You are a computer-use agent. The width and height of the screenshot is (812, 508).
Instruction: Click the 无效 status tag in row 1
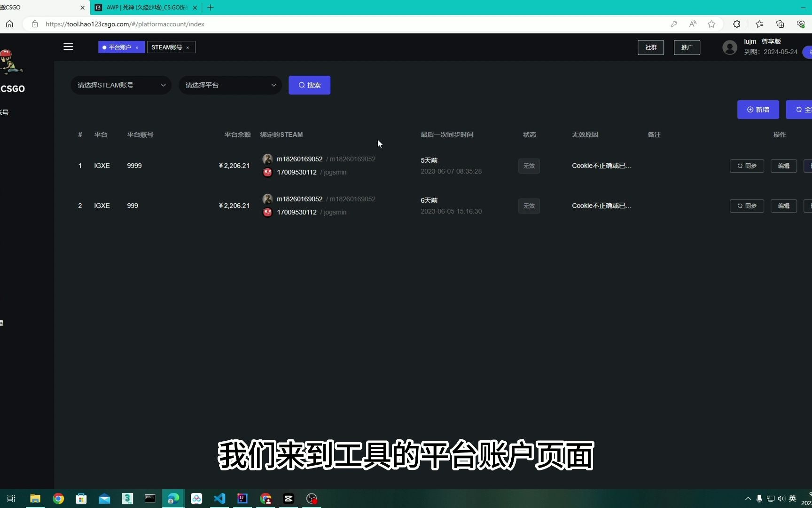(x=529, y=166)
